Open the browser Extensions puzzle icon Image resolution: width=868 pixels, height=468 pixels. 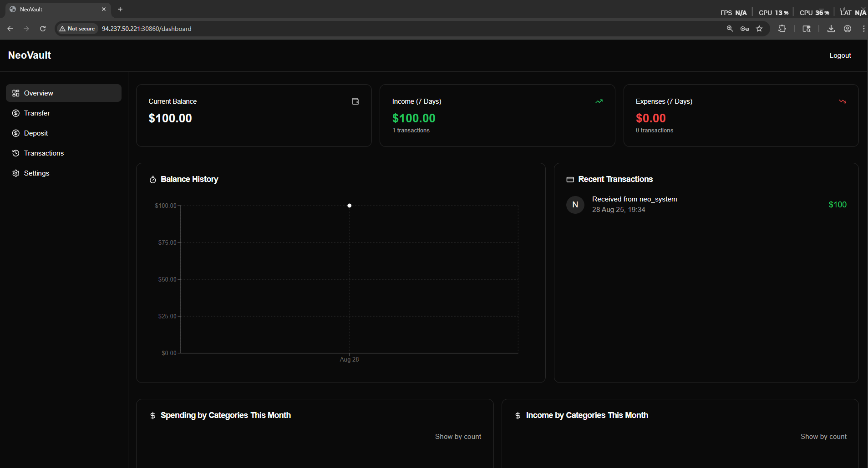(x=782, y=29)
